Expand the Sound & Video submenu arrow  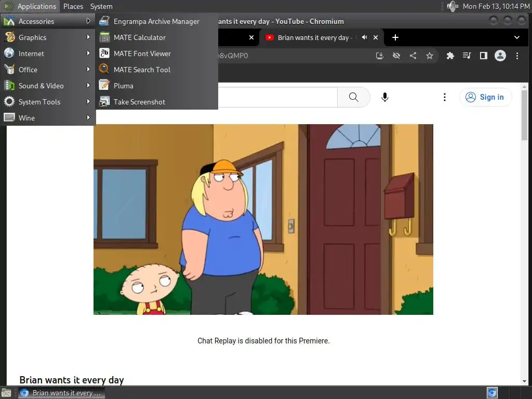point(88,86)
